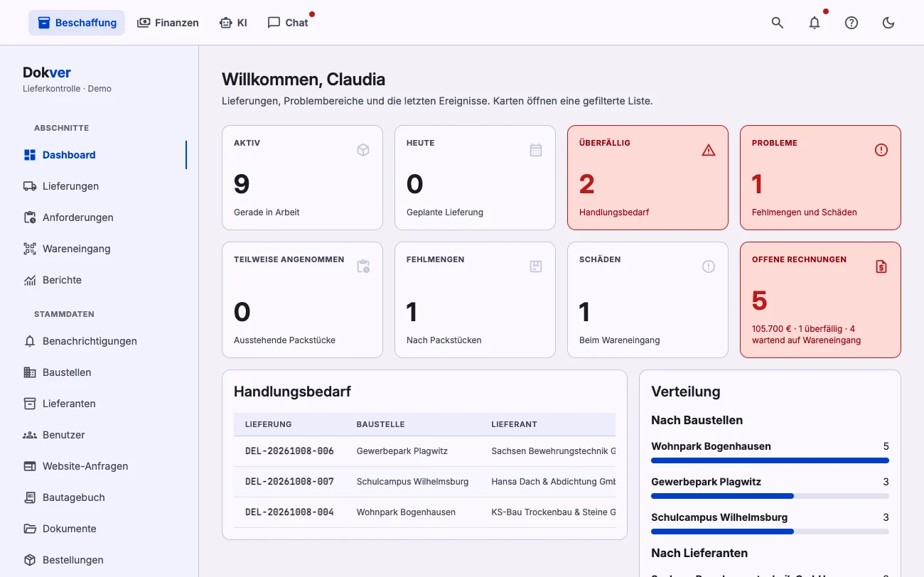Click the Schulcampus Wilhelmsburg distribution bar
The width and height of the screenshot is (924, 577).
pyautogui.click(x=770, y=532)
